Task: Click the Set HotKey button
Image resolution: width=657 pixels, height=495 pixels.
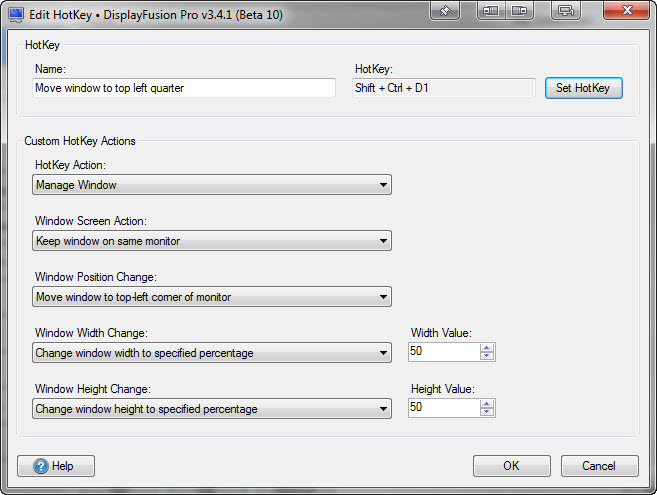Action: pyautogui.click(x=584, y=88)
